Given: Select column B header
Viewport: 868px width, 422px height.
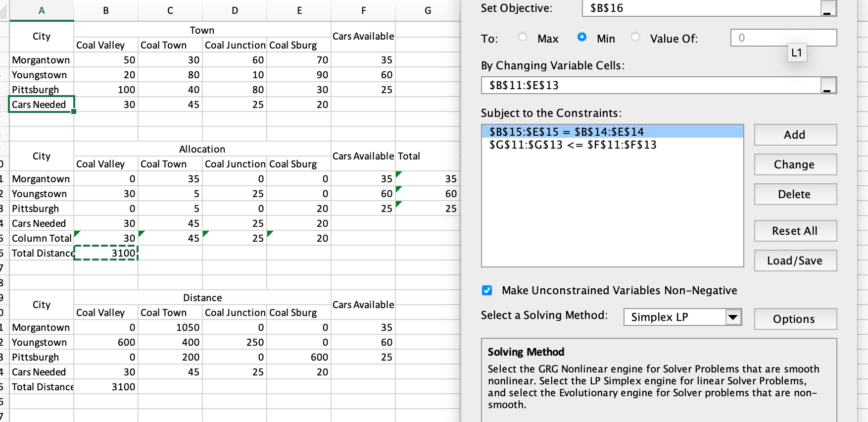Looking at the screenshot, I should point(106,10).
